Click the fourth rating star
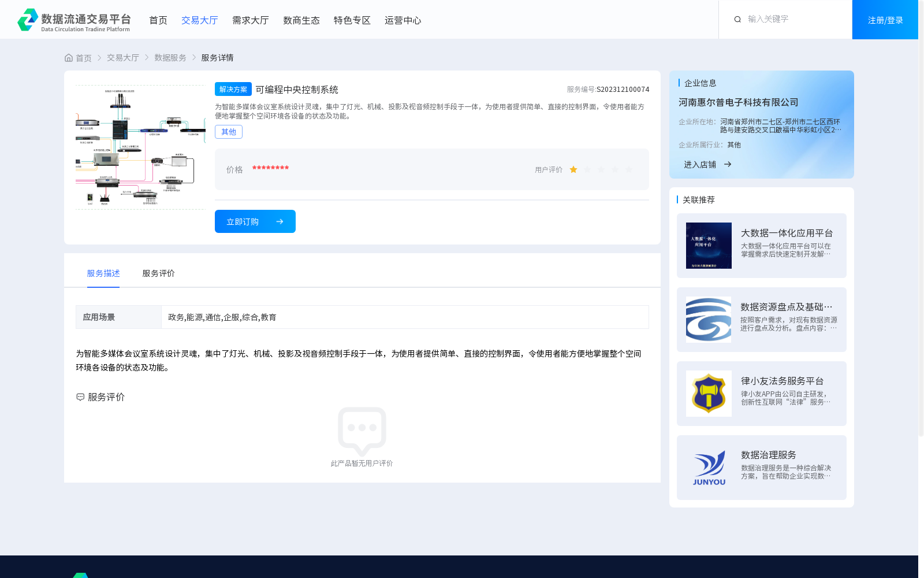 (x=615, y=169)
